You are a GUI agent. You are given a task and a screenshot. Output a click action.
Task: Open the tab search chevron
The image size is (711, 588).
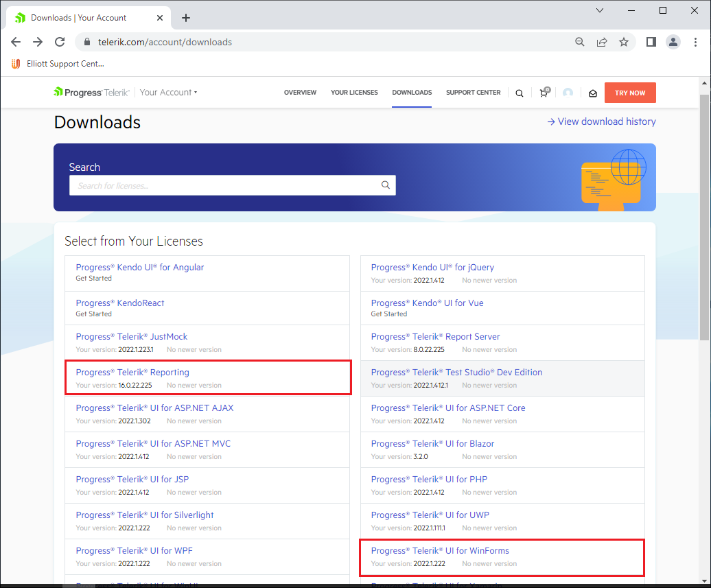(599, 10)
